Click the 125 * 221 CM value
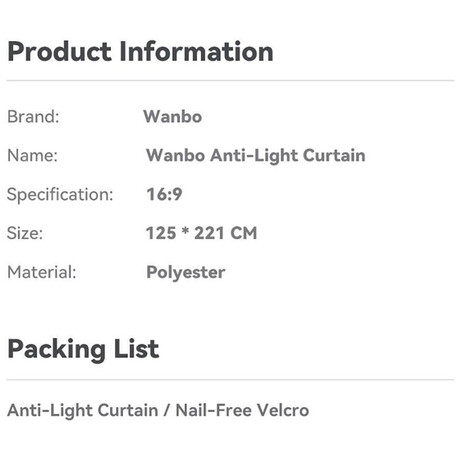Viewport: 460px width, 460px height. point(202,233)
